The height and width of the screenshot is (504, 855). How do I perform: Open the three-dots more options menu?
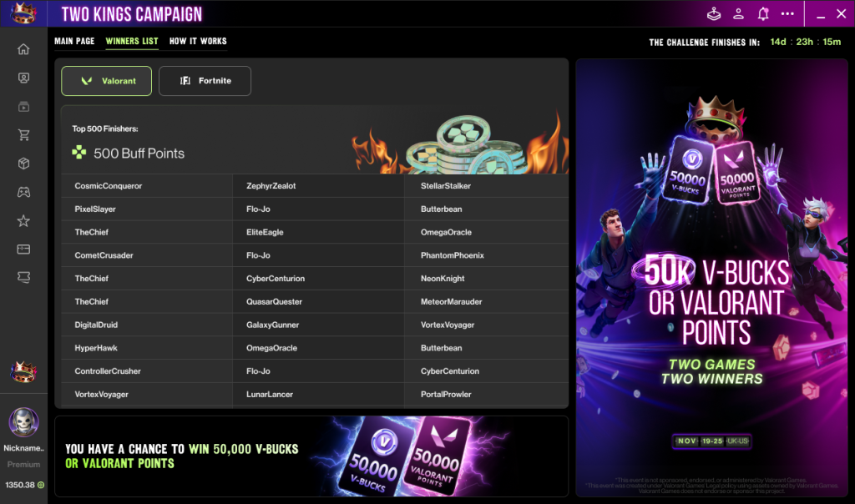pyautogui.click(x=787, y=14)
